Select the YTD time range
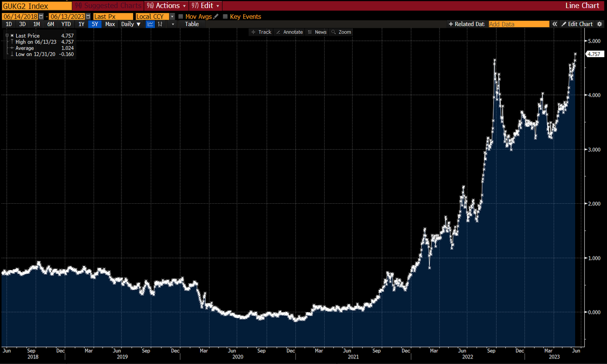The height and width of the screenshot is (364, 607). [x=66, y=24]
